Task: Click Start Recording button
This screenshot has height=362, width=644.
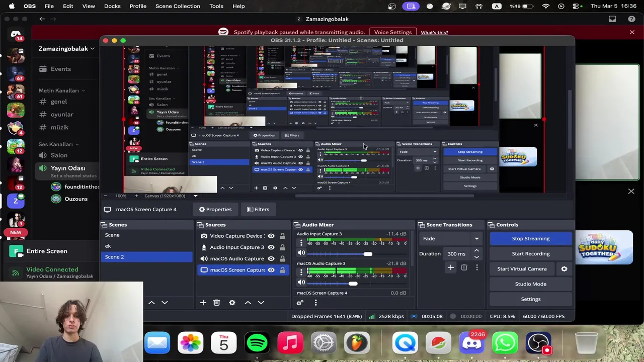Action: coord(530,254)
